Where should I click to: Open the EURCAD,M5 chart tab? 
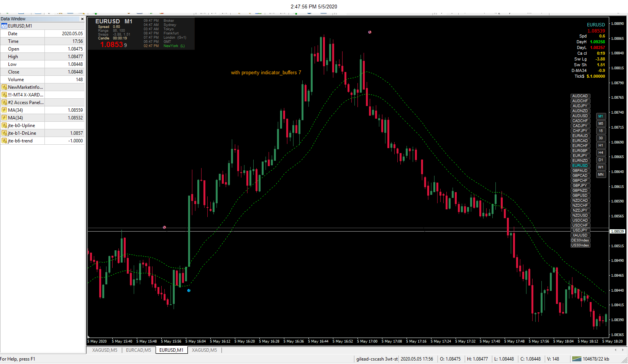[138, 350]
